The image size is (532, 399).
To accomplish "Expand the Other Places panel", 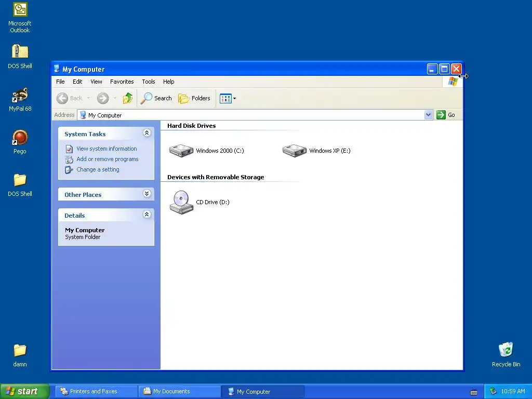I will (147, 194).
